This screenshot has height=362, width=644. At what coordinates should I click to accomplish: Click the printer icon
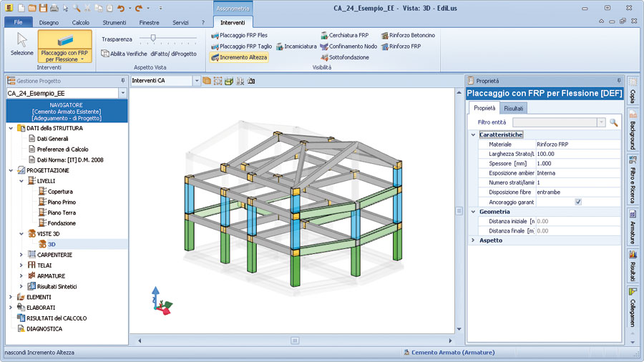click(x=54, y=8)
